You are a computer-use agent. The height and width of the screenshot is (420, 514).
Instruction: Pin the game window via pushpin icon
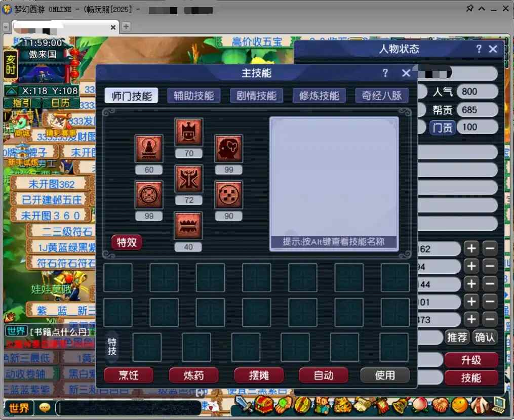[x=470, y=8]
